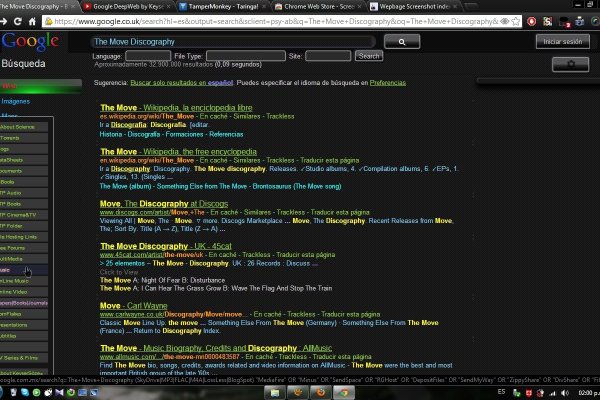The image size is (600, 400).
Task: Click the Language input field
Action: [x=148, y=56]
